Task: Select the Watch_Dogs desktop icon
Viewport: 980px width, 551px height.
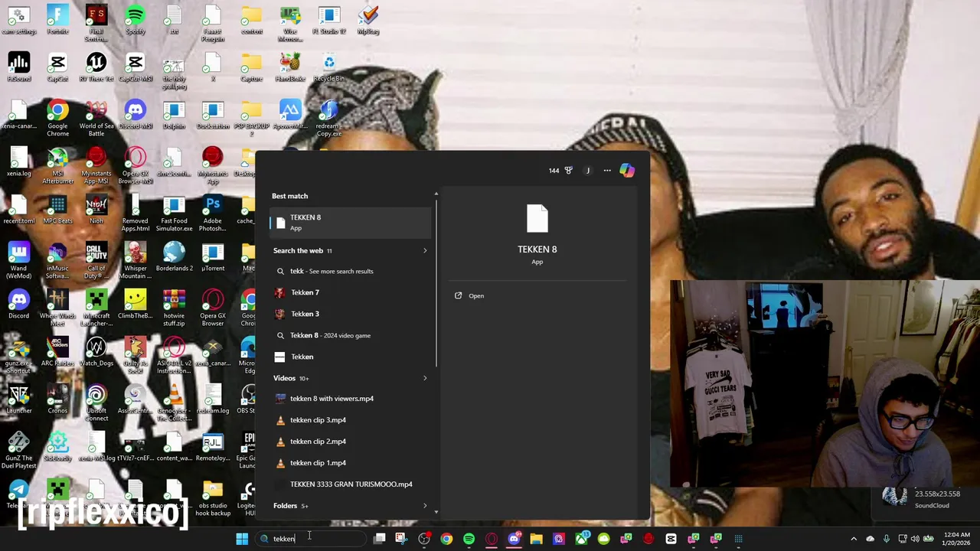Action: coord(96,352)
